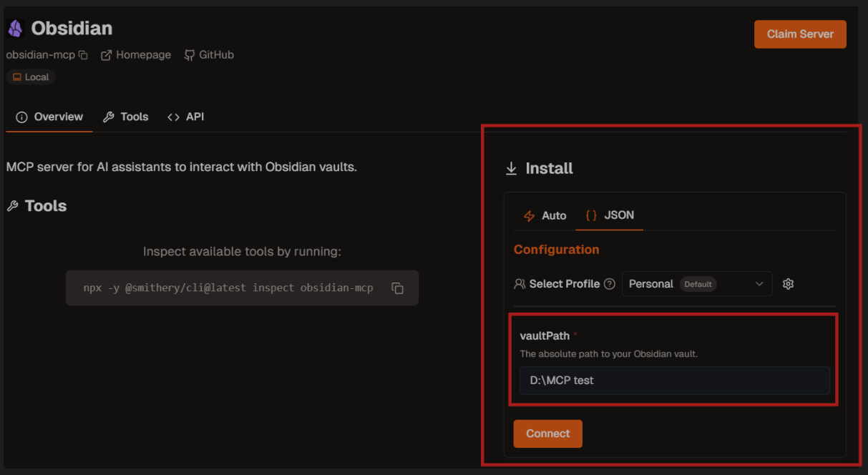Click the vaultPath input field

point(675,381)
